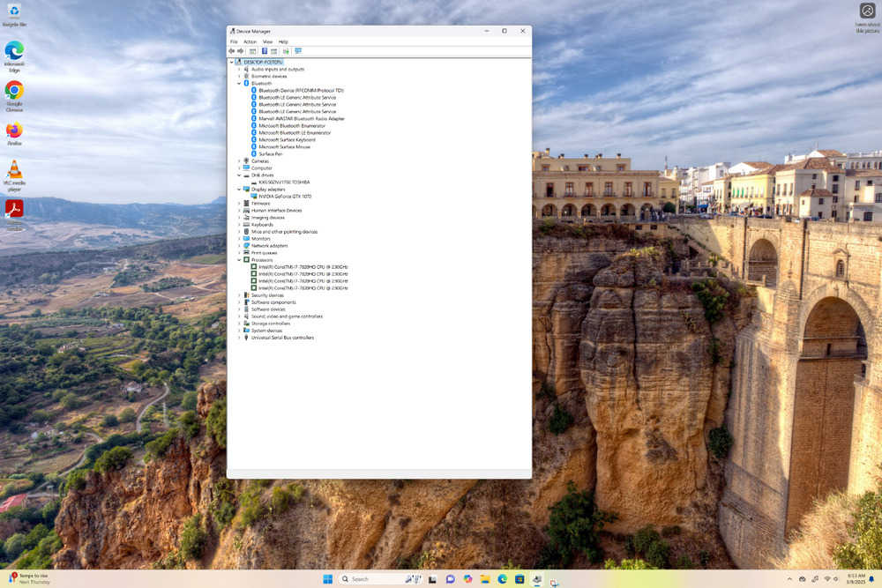Expand the Firmware category
882x588 pixels.
pyautogui.click(x=239, y=204)
